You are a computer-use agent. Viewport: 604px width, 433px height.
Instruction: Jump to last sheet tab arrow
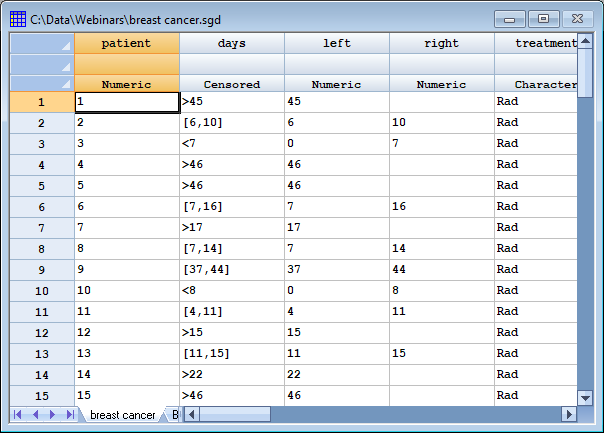tap(70, 414)
